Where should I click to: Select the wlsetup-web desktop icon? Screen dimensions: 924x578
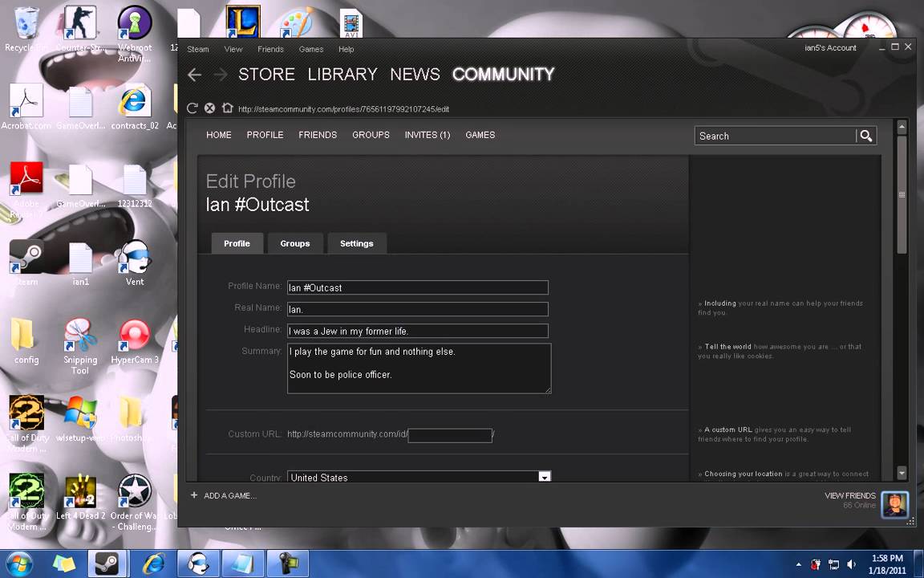click(80, 419)
